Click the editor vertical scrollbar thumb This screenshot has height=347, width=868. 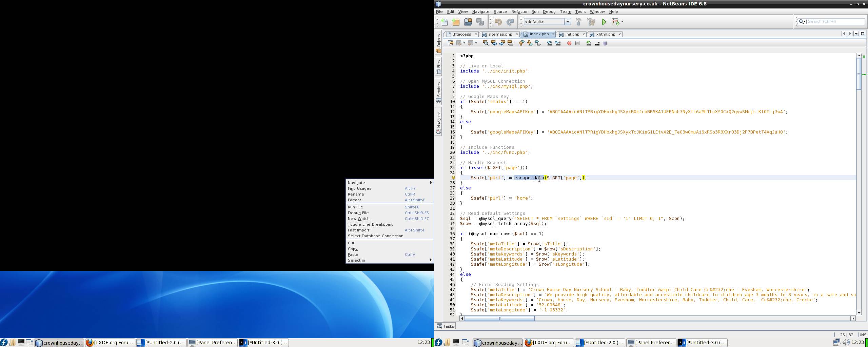click(859, 74)
